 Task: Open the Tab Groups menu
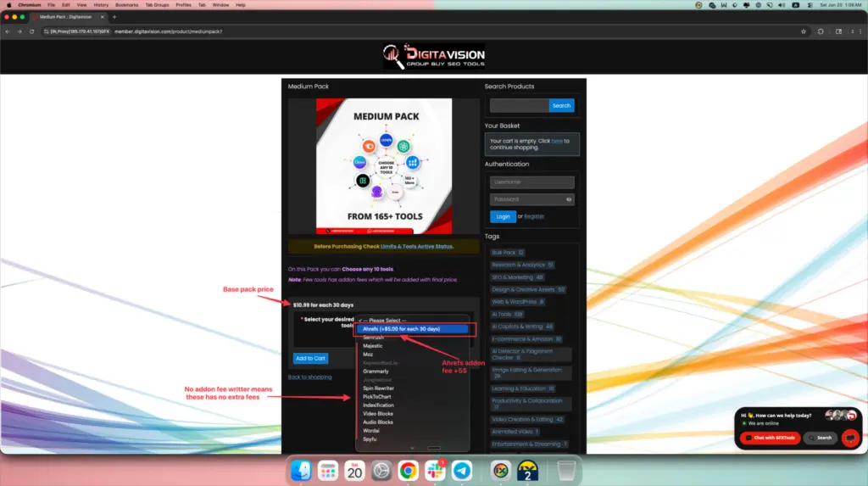click(x=157, y=5)
